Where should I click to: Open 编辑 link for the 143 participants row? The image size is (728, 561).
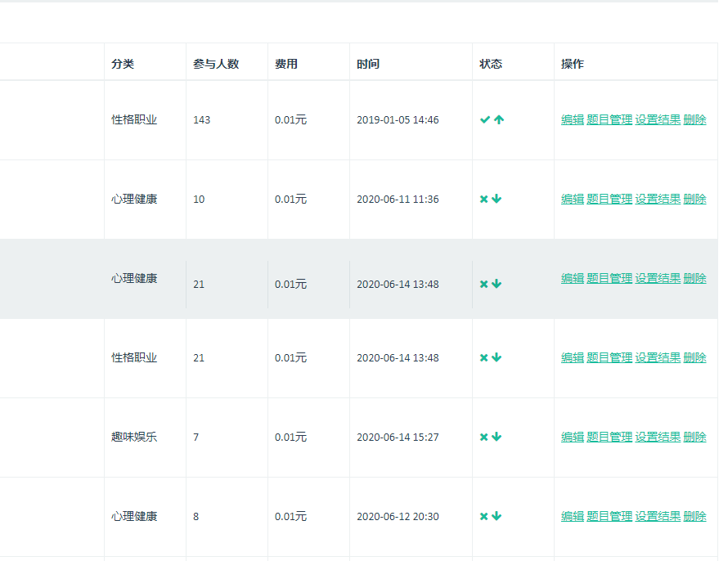tap(573, 119)
